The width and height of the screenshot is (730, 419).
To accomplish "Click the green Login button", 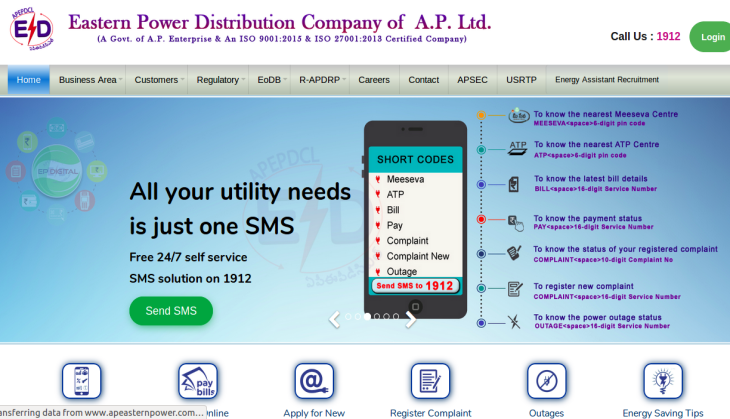I will click(710, 37).
